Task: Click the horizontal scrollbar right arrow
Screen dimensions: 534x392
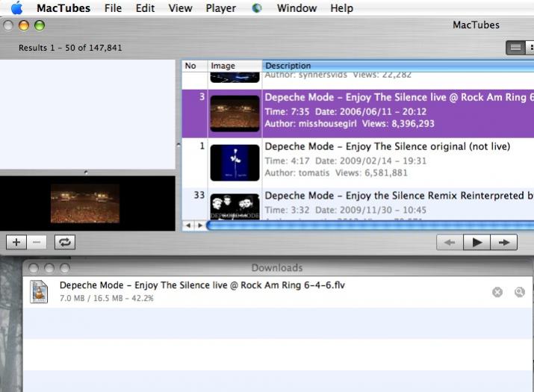Action: coord(200,225)
